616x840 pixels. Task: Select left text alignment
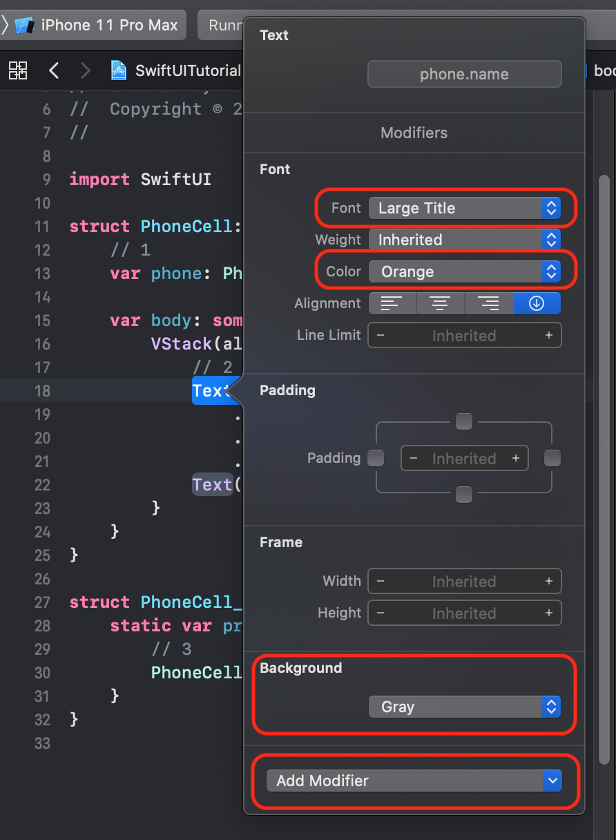coord(392,303)
